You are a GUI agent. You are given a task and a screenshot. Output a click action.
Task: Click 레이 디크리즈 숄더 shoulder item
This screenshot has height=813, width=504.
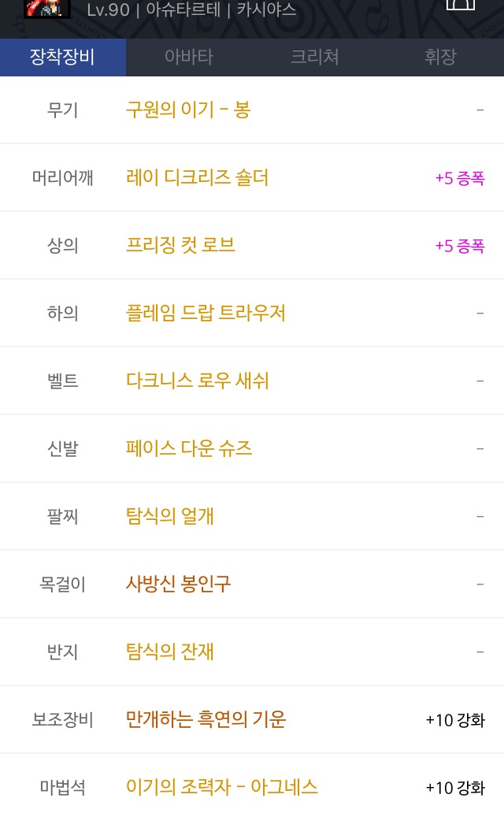[197, 178]
